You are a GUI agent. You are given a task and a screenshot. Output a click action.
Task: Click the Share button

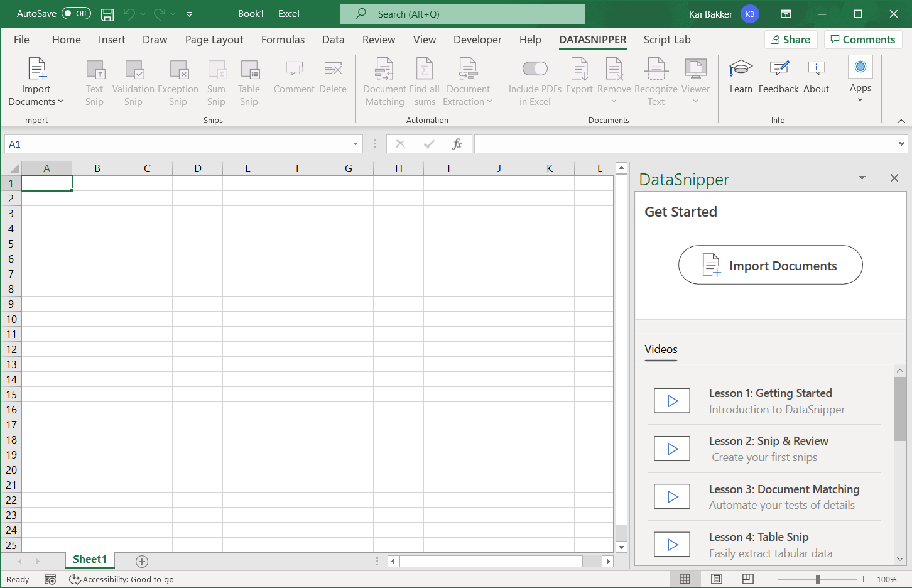(790, 39)
